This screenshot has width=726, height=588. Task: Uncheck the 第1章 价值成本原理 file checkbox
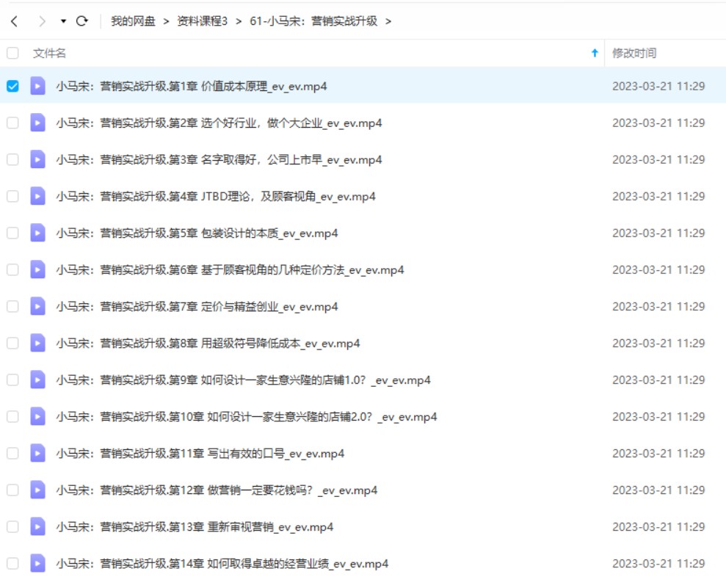point(13,86)
